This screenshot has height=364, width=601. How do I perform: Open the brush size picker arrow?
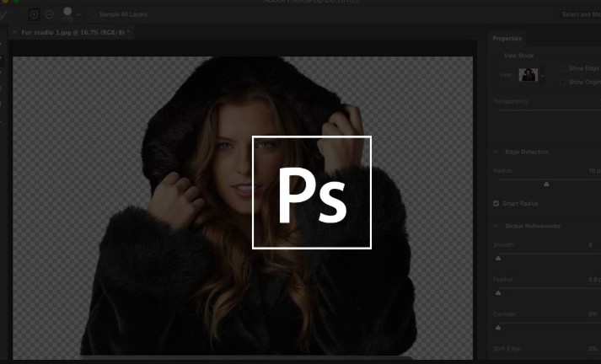coord(78,15)
